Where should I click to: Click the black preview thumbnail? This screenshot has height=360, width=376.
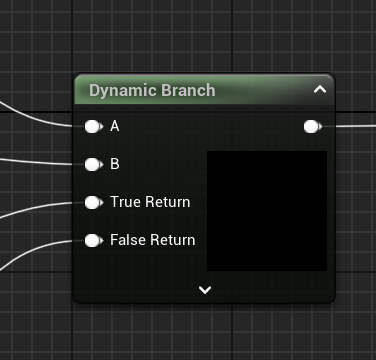tap(267, 211)
